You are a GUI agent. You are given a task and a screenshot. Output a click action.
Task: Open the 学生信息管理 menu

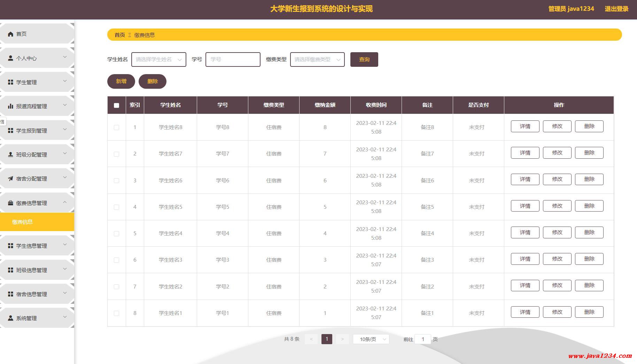(37, 246)
